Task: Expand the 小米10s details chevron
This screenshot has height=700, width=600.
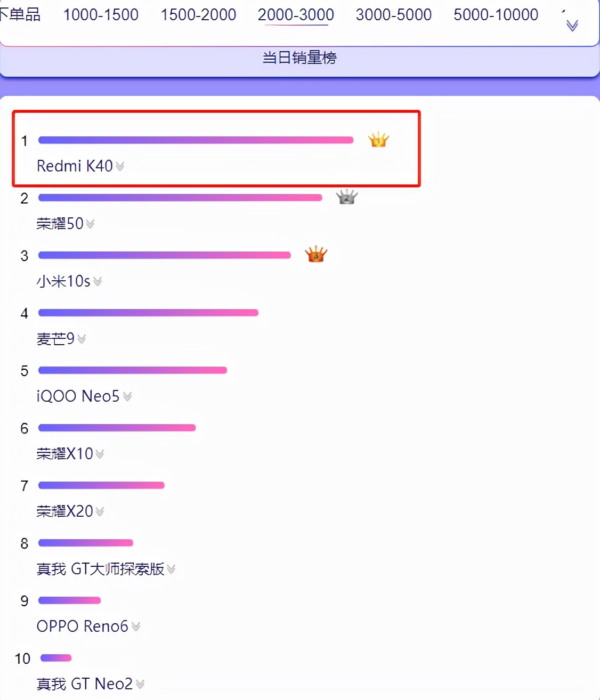Action: 98,281
